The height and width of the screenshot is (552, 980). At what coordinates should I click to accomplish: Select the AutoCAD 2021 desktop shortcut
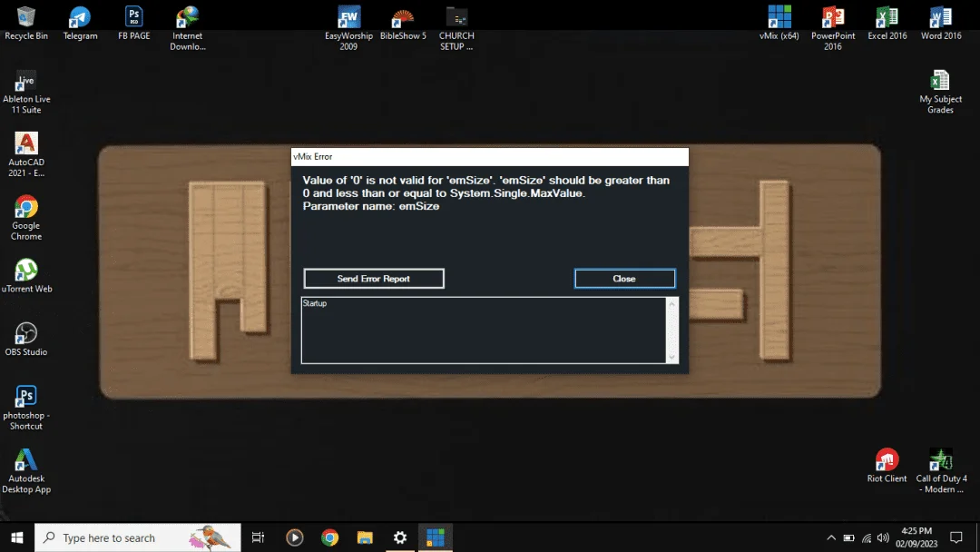click(x=26, y=154)
